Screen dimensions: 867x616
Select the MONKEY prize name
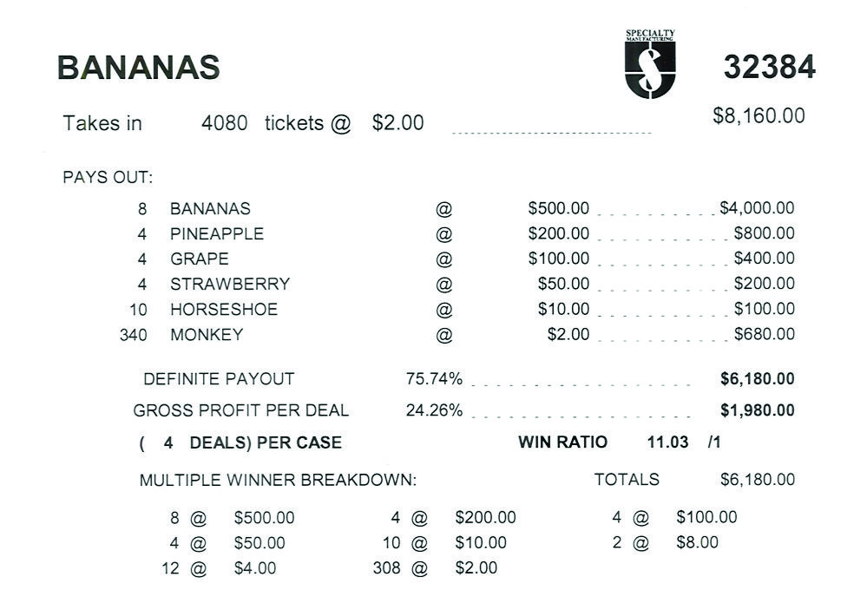[x=207, y=335]
